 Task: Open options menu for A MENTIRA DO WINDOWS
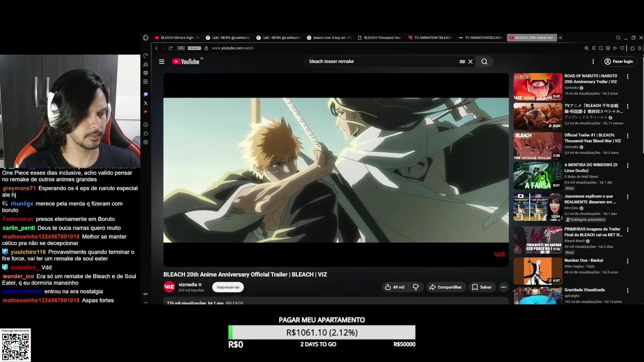(x=627, y=165)
